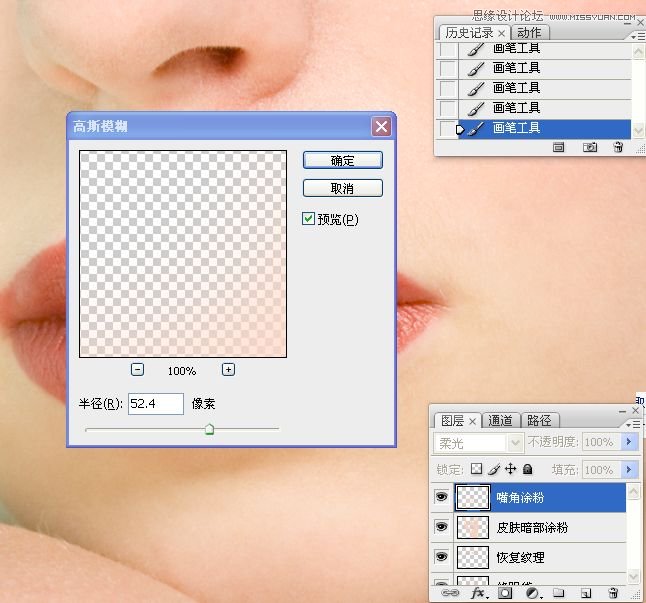Screen dimensions: 646x603
Task: Select the 皮肤暗部涂粉 layer
Action: coord(539,527)
